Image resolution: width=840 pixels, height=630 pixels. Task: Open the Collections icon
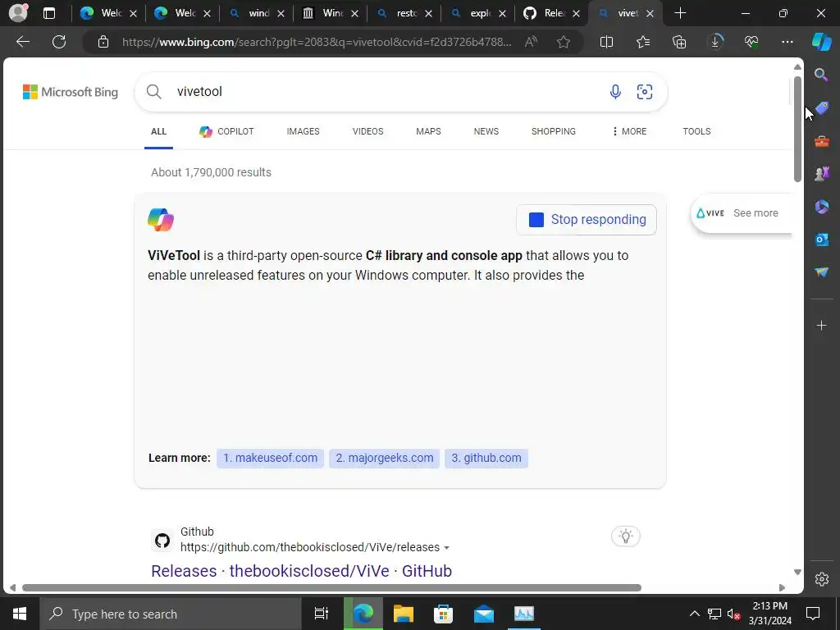(679, 42)
